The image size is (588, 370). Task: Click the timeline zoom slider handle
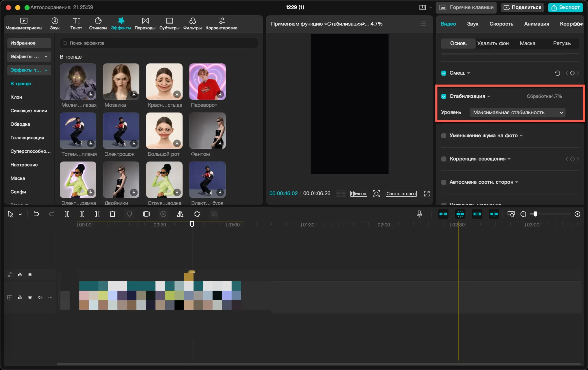coord(535,214)
